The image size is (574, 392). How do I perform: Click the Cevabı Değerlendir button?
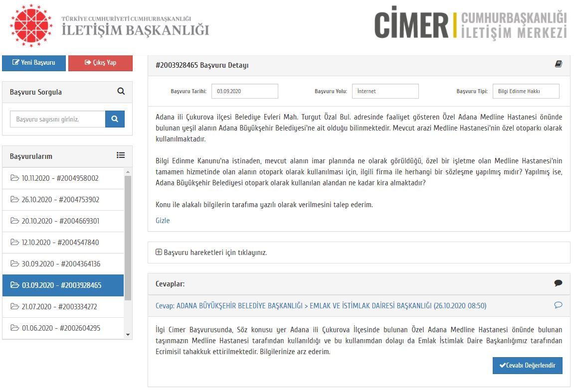[528, 365]
